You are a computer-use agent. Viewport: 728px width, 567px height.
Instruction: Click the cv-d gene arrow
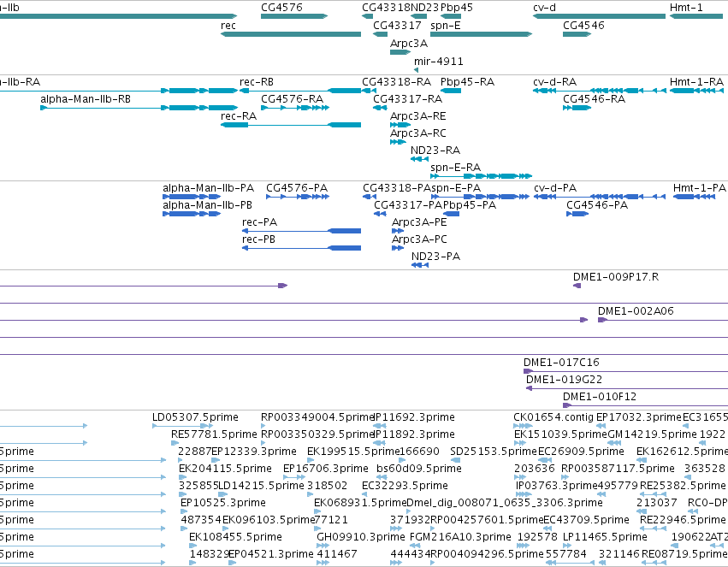tap(599, 16)
